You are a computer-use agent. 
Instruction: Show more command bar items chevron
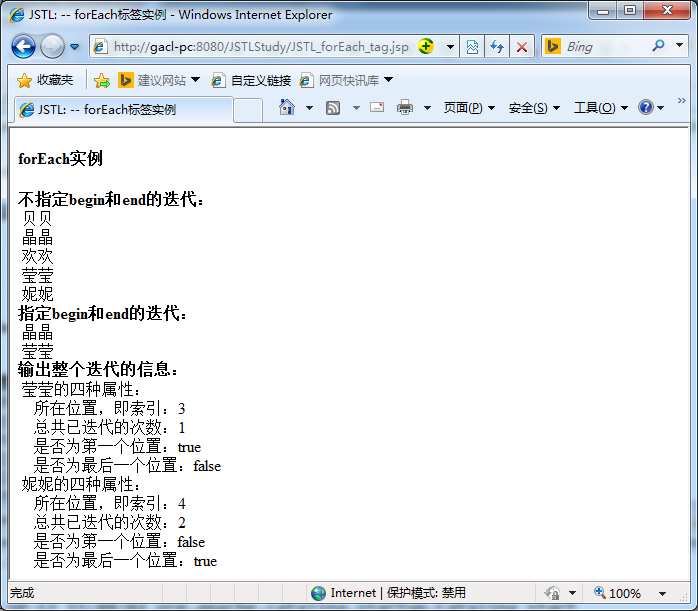(x=682, y=101)
